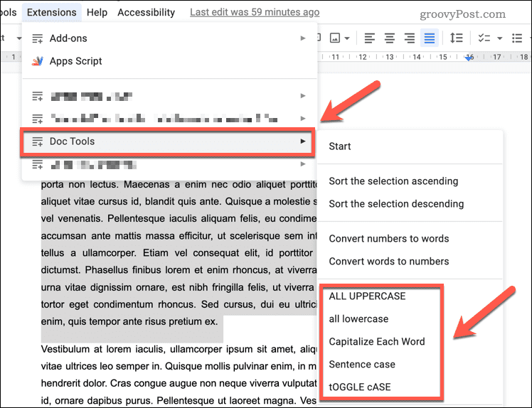Viewport: 532px width, 408px height.
Task: Open the Add-ons submenu entry
Action: coord(170,38)
